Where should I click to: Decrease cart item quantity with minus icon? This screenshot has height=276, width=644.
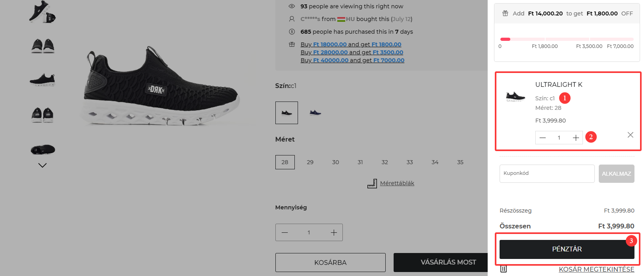pos(543,138)
